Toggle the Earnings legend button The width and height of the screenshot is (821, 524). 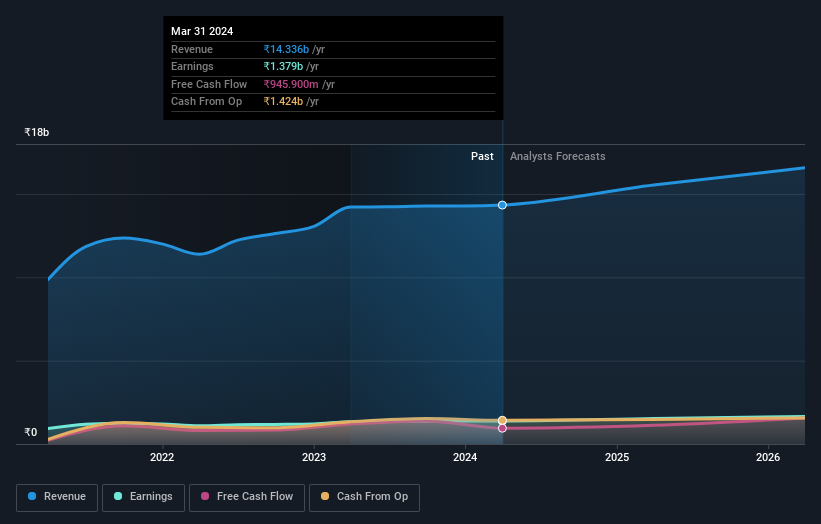(x=143, y=497)
